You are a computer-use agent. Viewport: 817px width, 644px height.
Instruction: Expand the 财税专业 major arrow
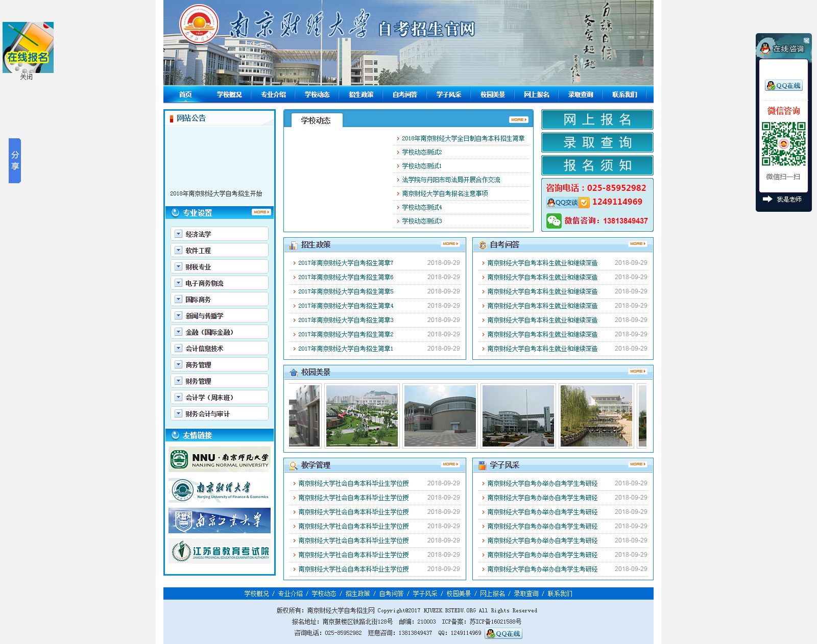178,266
